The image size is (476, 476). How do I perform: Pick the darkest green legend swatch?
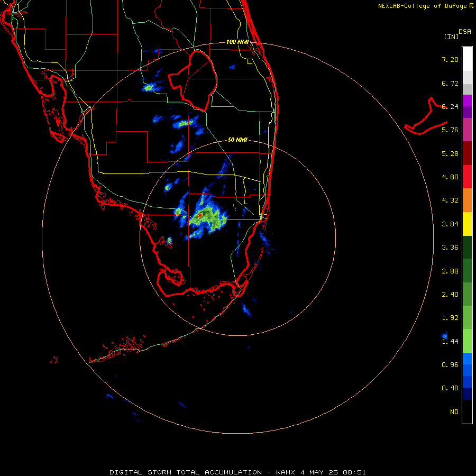(467, 248)
